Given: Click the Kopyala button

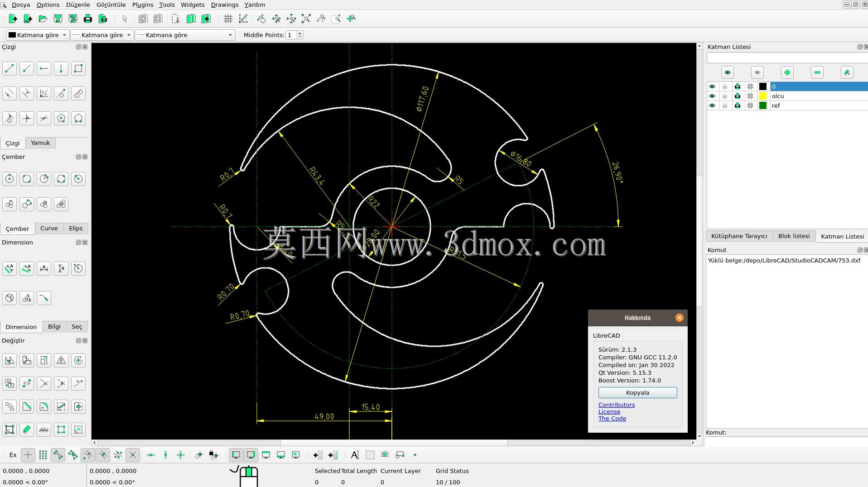Looking at the screenshot, I should pos(637,392).
